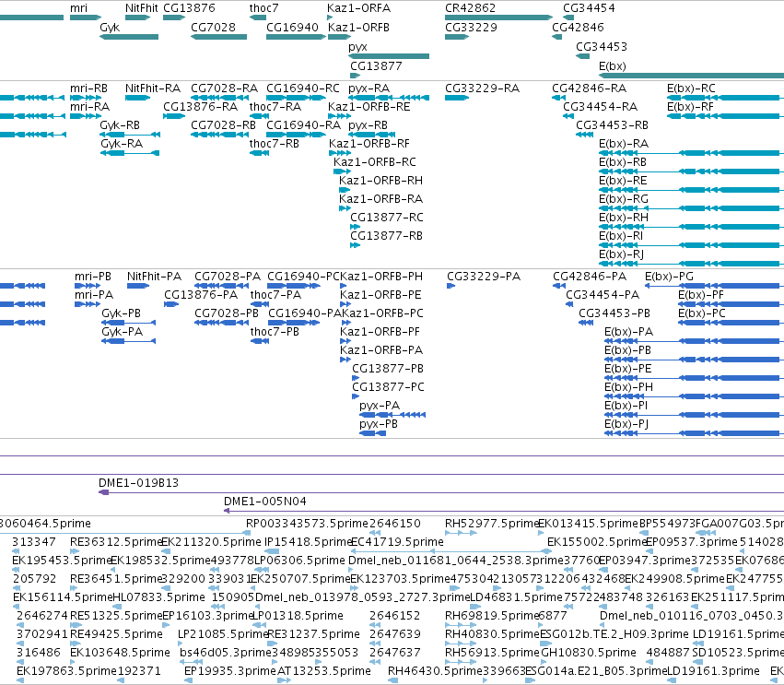Select the E(bx)-PG protein feature
The width and height of the screenshot is (784, 685).
[x=715, y=286]
